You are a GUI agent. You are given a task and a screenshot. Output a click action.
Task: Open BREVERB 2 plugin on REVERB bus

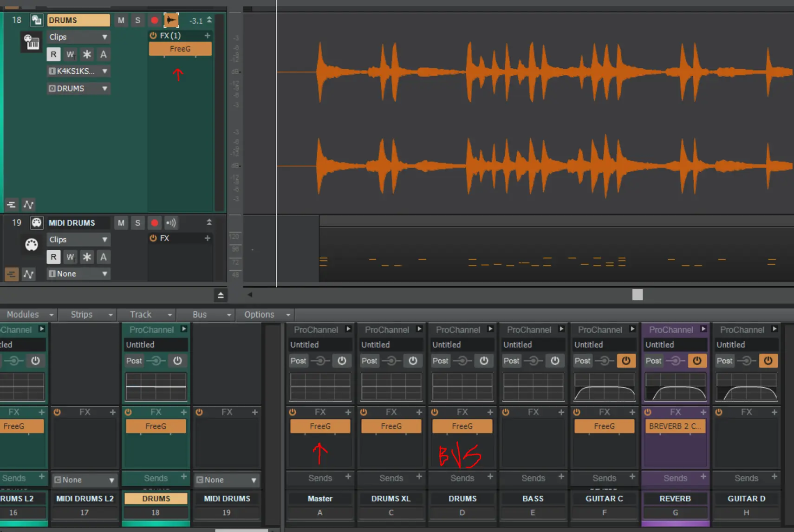tap(675, 426)
